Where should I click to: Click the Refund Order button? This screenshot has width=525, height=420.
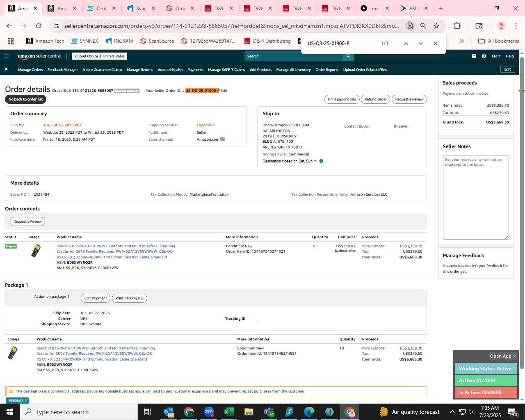[375, 99]
